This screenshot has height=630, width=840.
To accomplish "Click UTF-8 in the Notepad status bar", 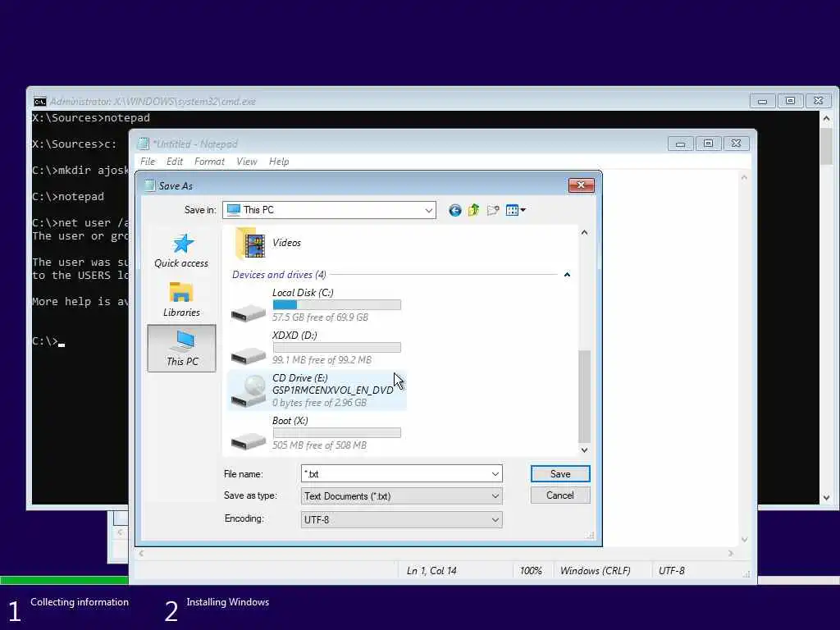I will (x=672, y=571).
